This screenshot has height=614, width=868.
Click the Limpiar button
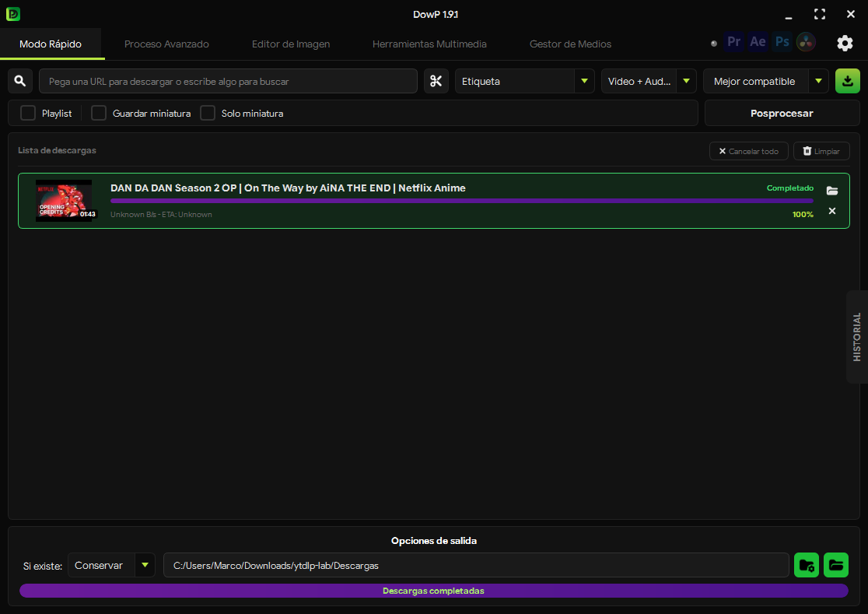tap(821, 151)
